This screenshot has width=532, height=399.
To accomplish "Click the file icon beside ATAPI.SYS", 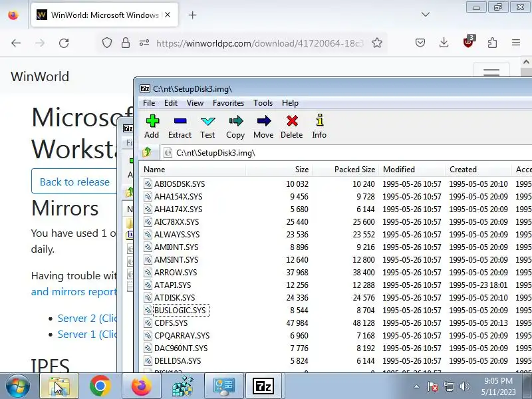I will 148,285.
